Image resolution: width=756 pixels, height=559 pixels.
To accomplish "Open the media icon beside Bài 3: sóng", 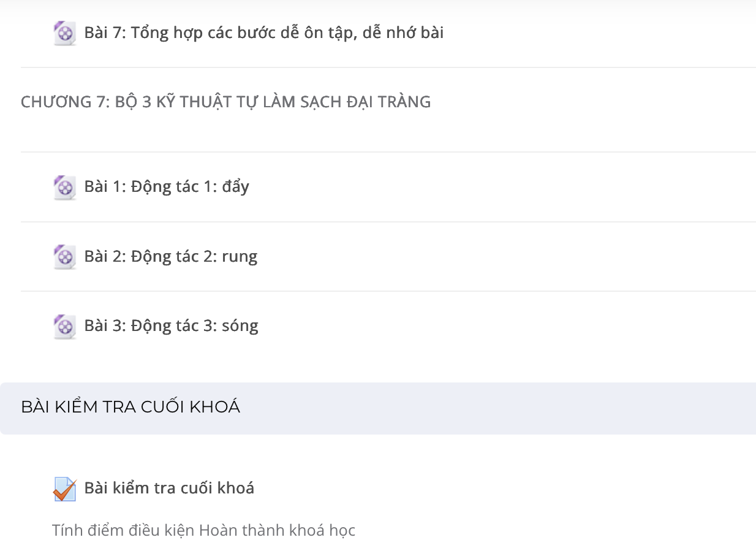I will pos(64,326).
